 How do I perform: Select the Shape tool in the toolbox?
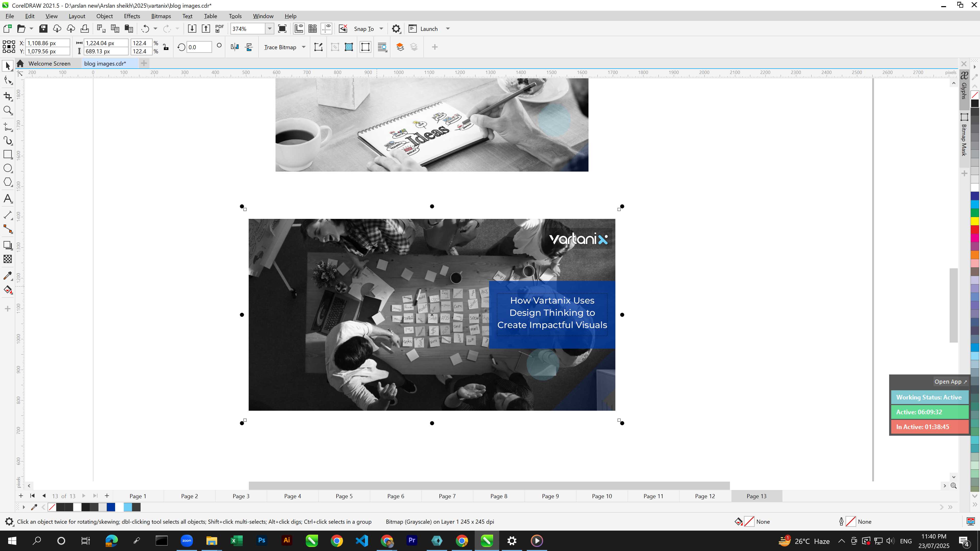tap(8, 80)
